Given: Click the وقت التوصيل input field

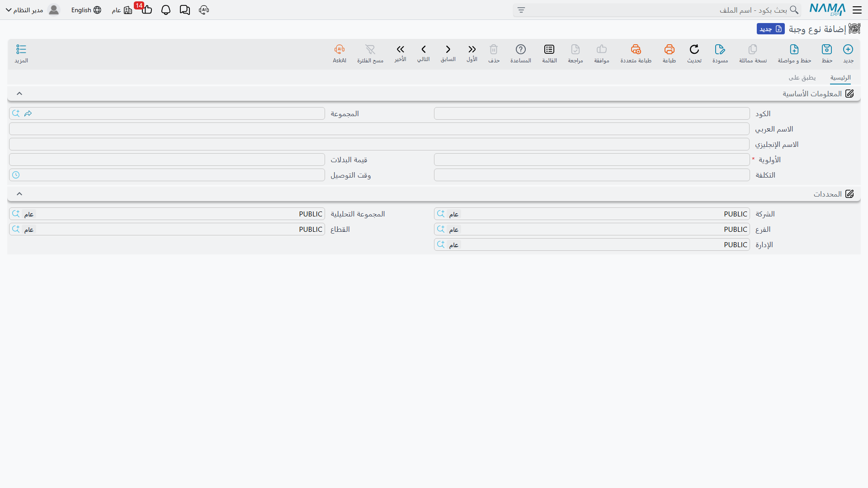Looking at the screenshot, I should click(x=167, y=175).
